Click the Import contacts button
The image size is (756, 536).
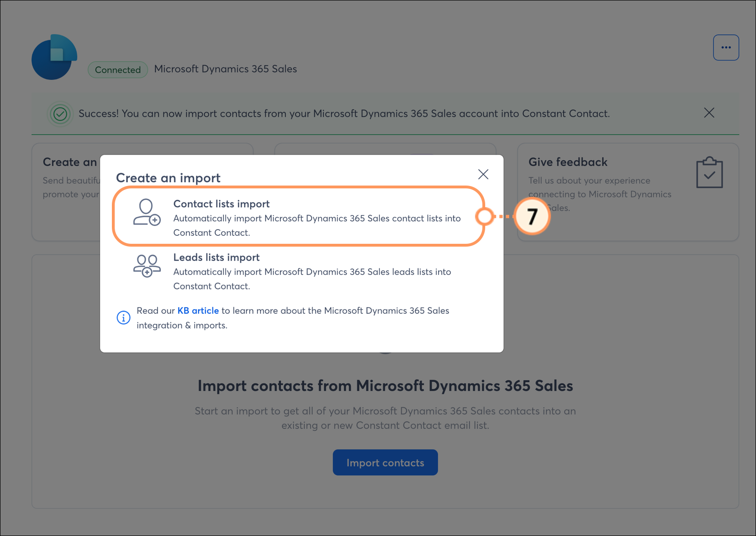[x=385, y=463]
